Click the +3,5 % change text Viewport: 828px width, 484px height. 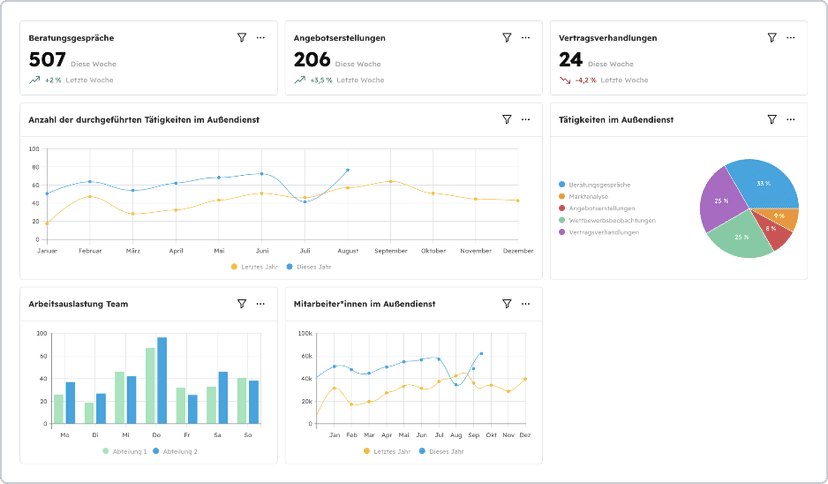(321, 80)
